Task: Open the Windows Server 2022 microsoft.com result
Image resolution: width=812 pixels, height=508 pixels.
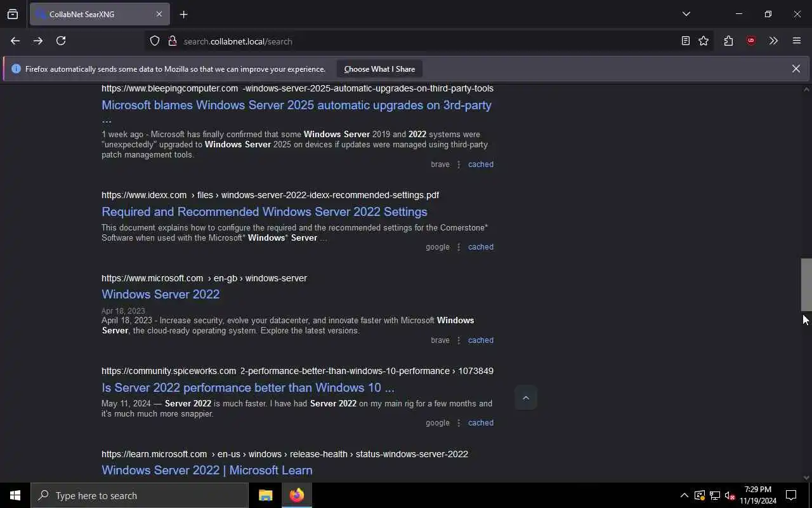Action: (x=160, y=294)
